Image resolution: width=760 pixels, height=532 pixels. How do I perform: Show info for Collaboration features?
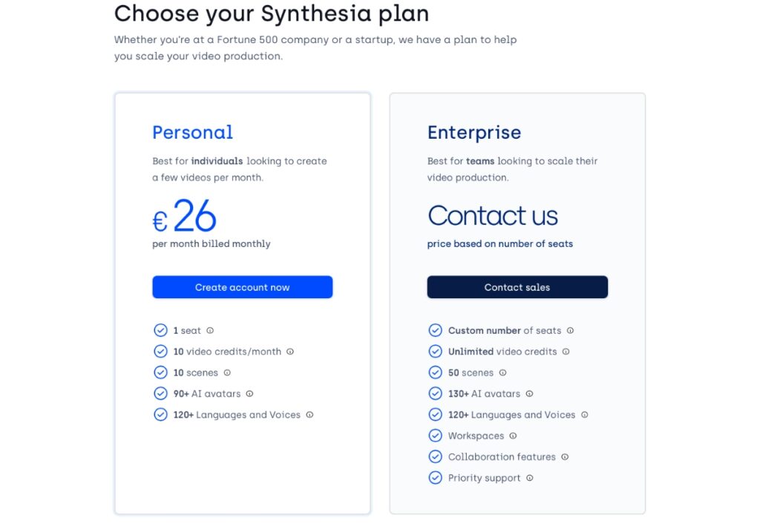tap(565, 457)
